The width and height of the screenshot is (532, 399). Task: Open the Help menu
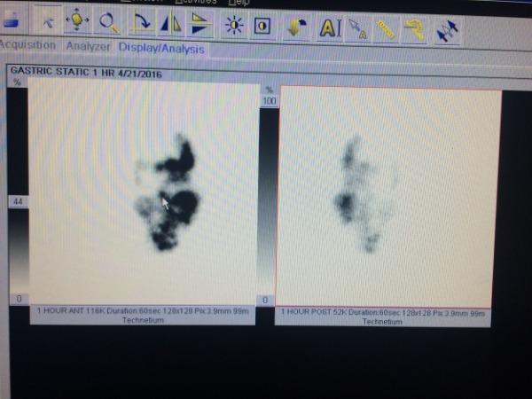coord(239,3)
